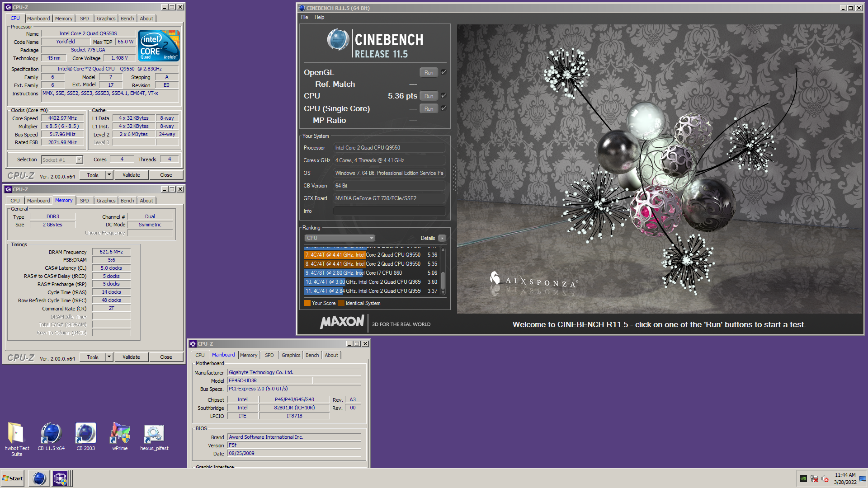Open the hwbot Test Suite folder icon
The width and height of the screenshot is (868, 488).
(x=16, y=434)
